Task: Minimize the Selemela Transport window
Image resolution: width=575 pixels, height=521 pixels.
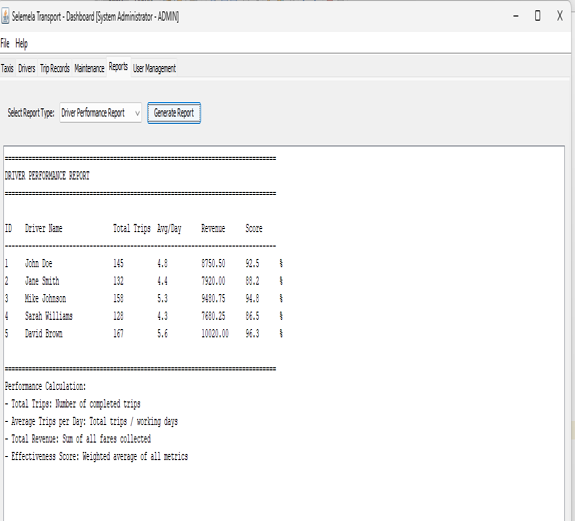Action: coord(516,16)
